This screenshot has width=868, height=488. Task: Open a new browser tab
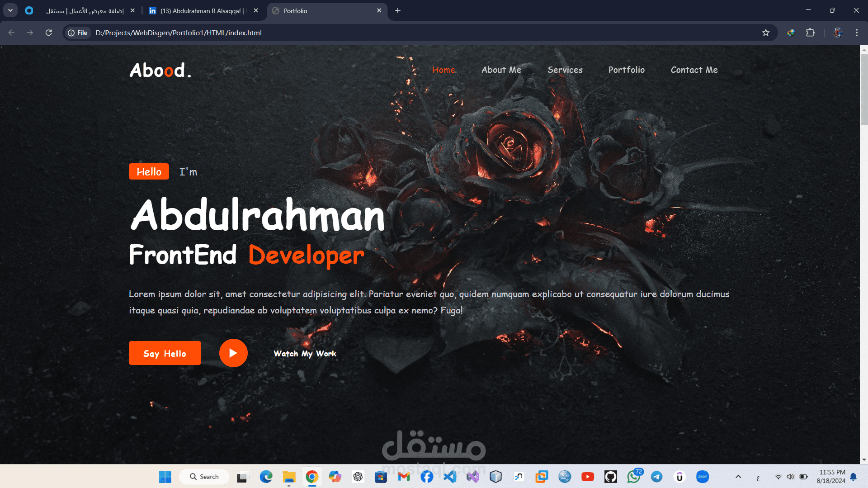(398, 10)
